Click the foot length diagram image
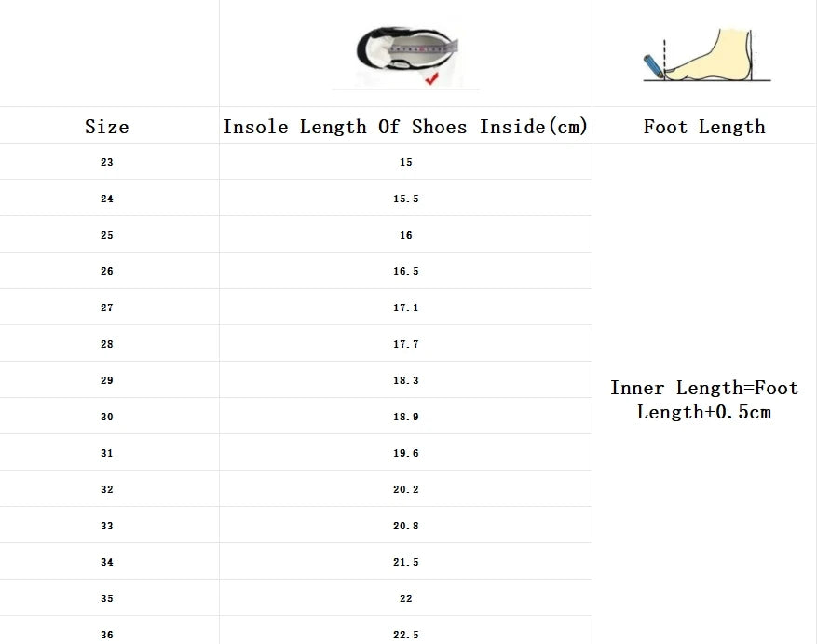This screenshot has width=817, height=644. click(706, 54)
